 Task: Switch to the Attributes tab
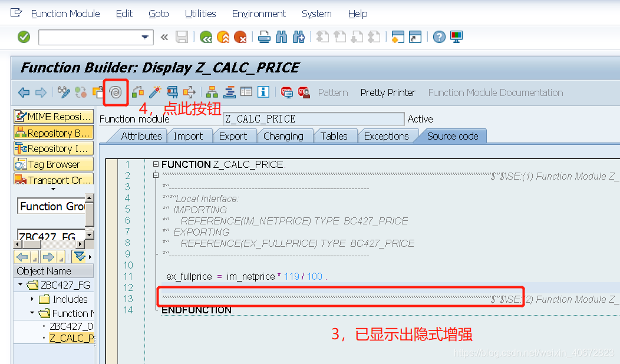pyautogui.click(x=141, y=136)
